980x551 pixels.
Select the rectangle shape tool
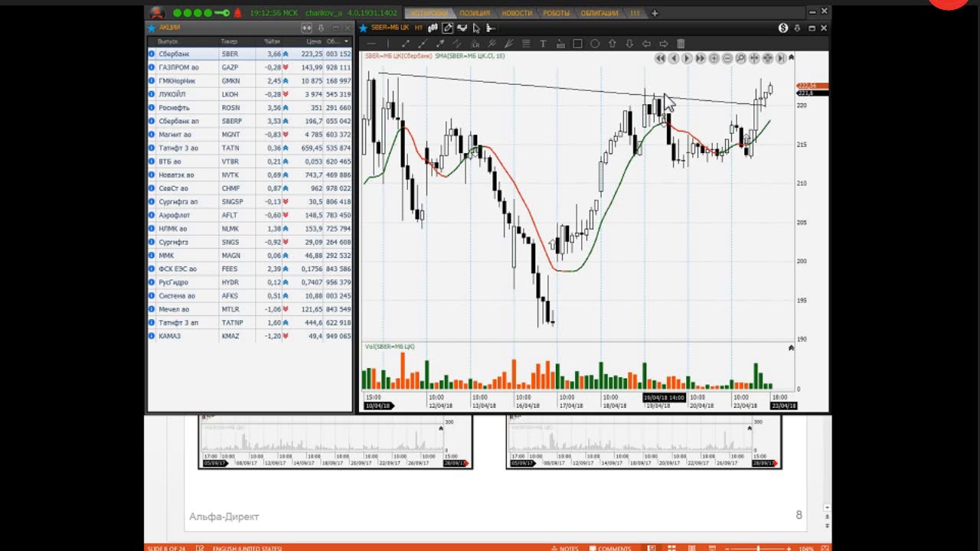[577, 44]
